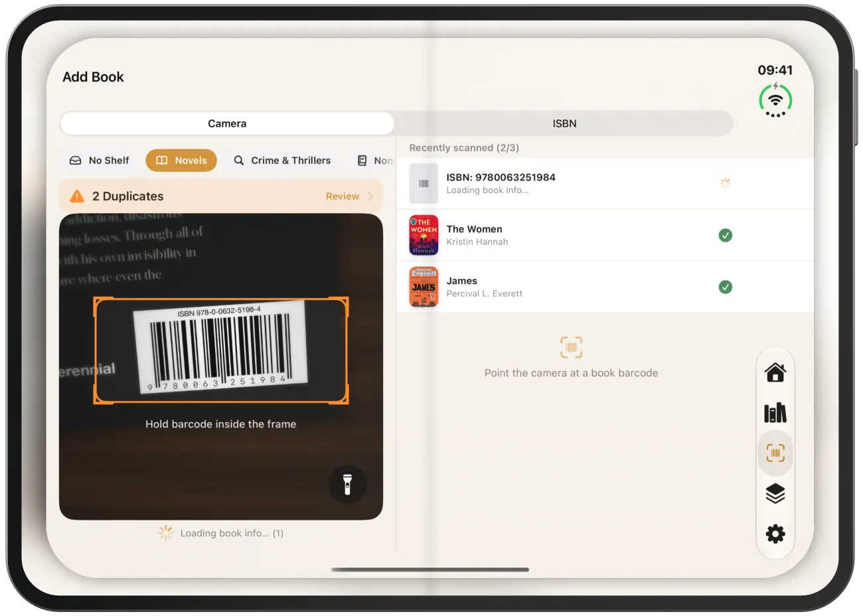Switch to the Camera tab

point(227,123)
